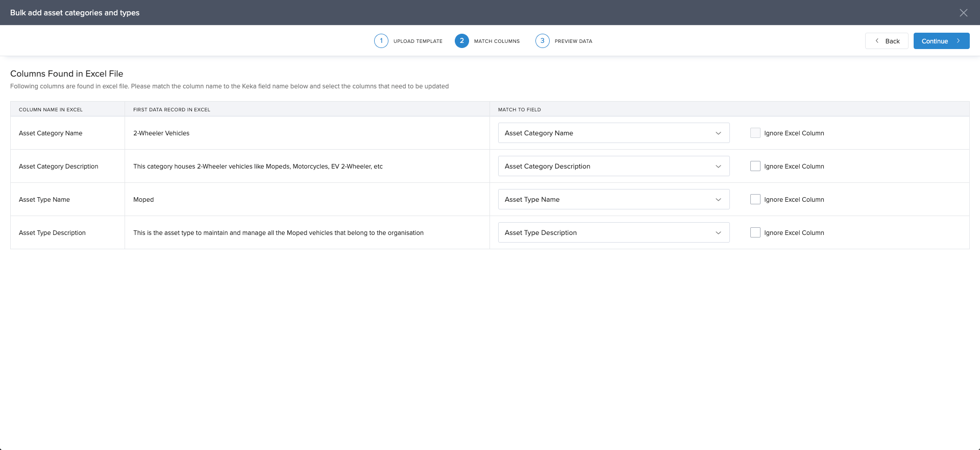The width and height of the screenshot is (980, 450).
Task: Expand the Asset Category Description match dropdown
Action: tap(614, 166)
